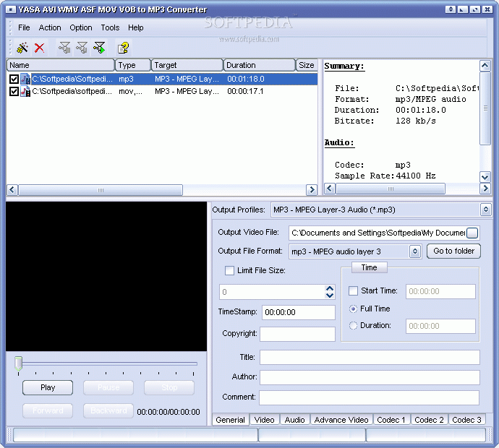Screen dimensions: 499x448
Task: Click the Target column header
Action: click(x=187, y=65)
